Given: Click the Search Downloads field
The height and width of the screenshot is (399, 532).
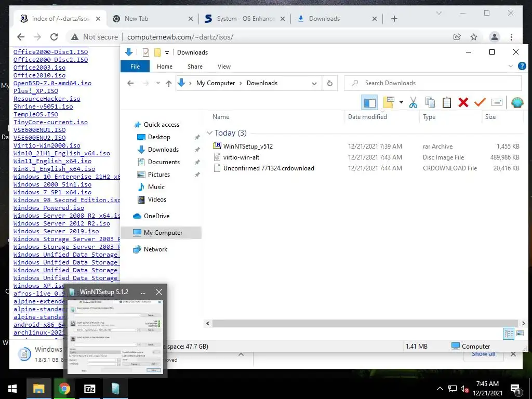Looking at the screenshot, I should 433,83.
